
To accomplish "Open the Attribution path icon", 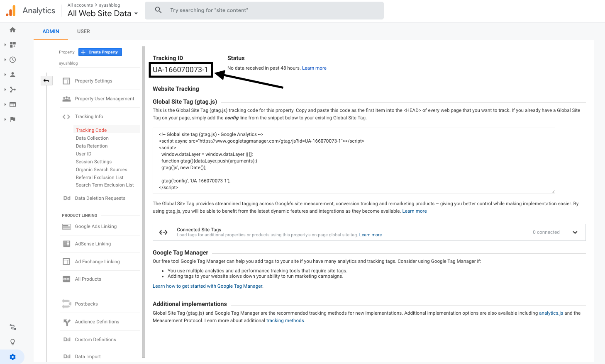I will click(x=13, y=327).
